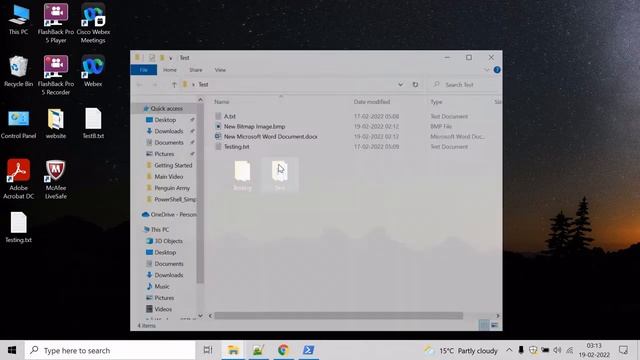
Task: Open weather widget showing 15°C
Action: (x=460, y=351)
